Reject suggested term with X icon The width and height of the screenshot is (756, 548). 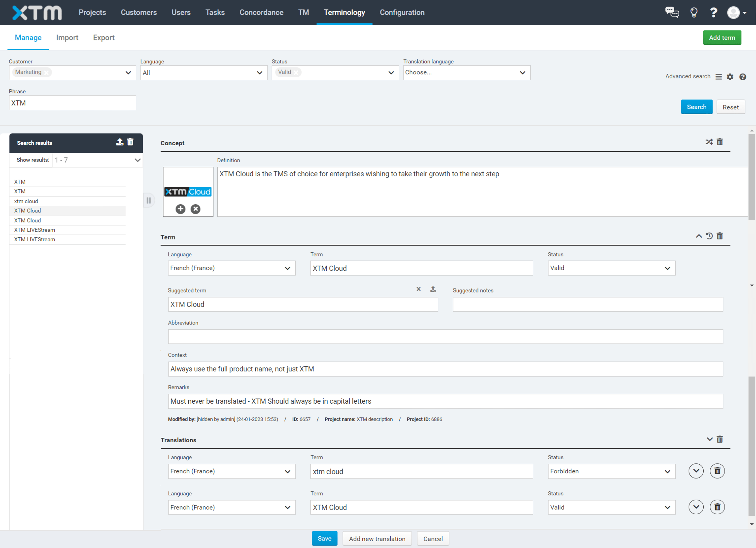[419, 289]
